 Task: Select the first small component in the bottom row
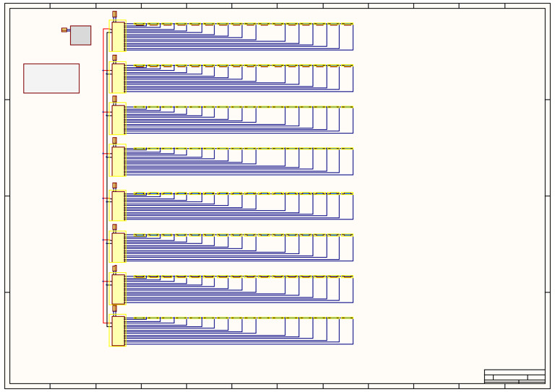tap(139, 318)
